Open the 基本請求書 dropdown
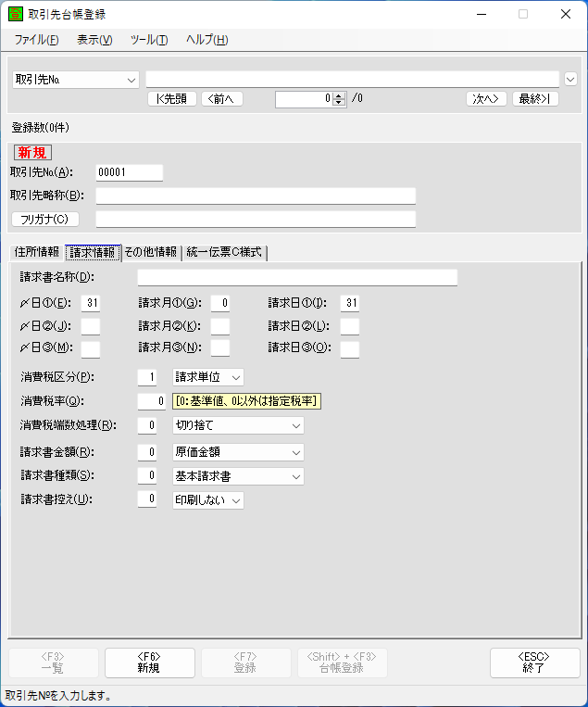The width and height of the screenshot is (588, 707). pos(238,476)
